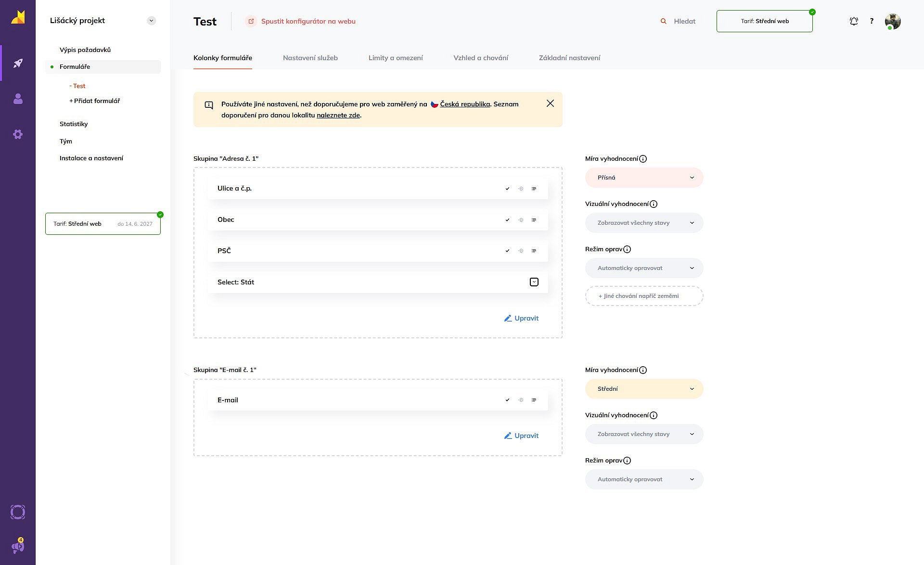Toggle the checkmark on the PSČ row
Viewport: 924px width, 565px height.
tap(507, 251)
